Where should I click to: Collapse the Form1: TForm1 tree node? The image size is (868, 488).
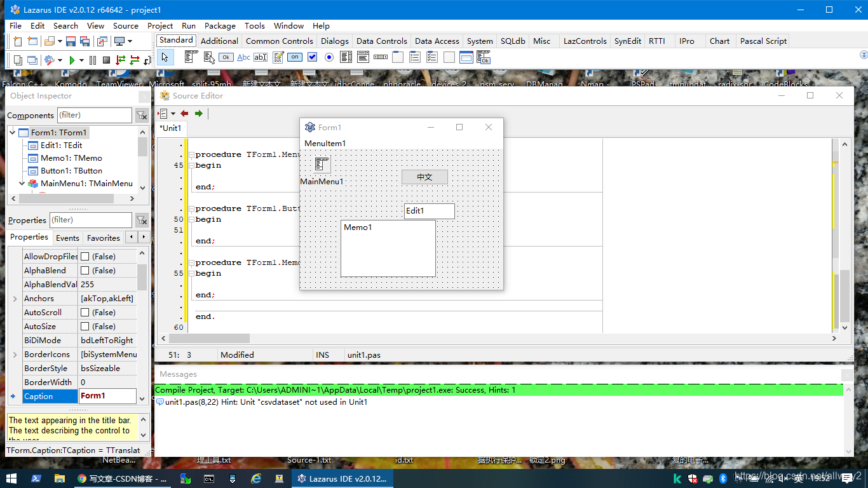[13, 133]
